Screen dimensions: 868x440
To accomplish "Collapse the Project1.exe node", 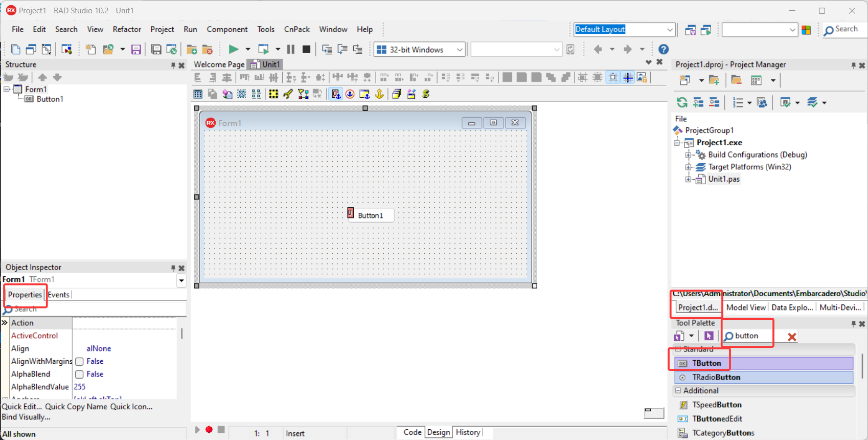I will point(677,143).
